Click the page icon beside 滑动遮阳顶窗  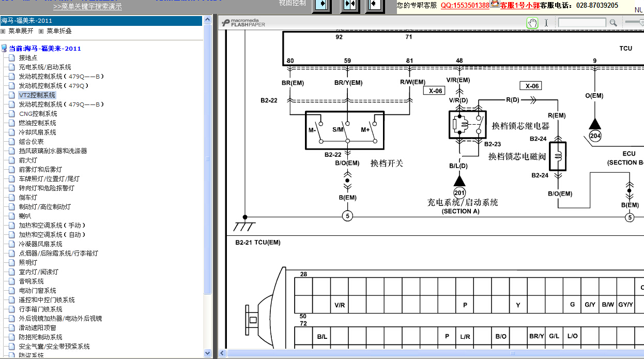12,328
